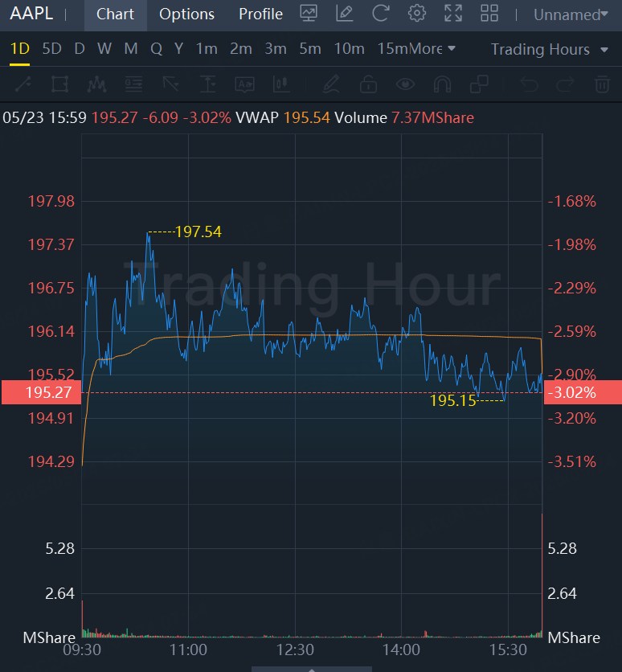Screen dimensions: 622x672
Task: Select the D daily timeframe
Action: click(x=80, y=48)
